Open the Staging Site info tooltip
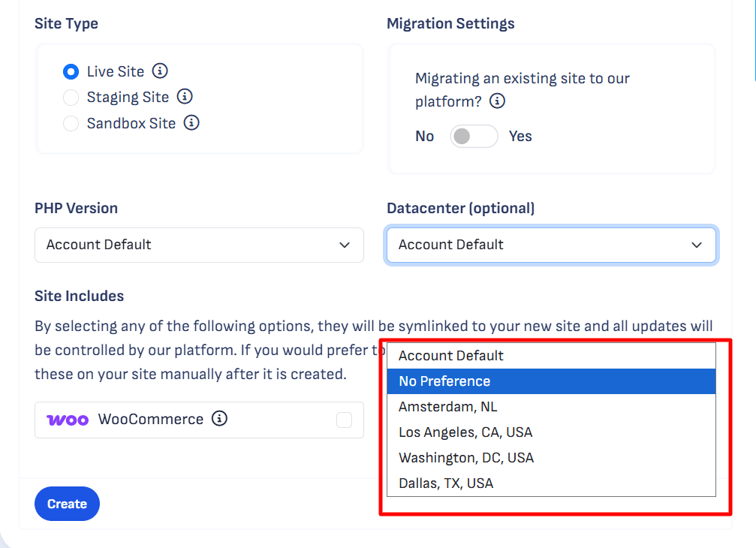 click(x=185, y=97)
